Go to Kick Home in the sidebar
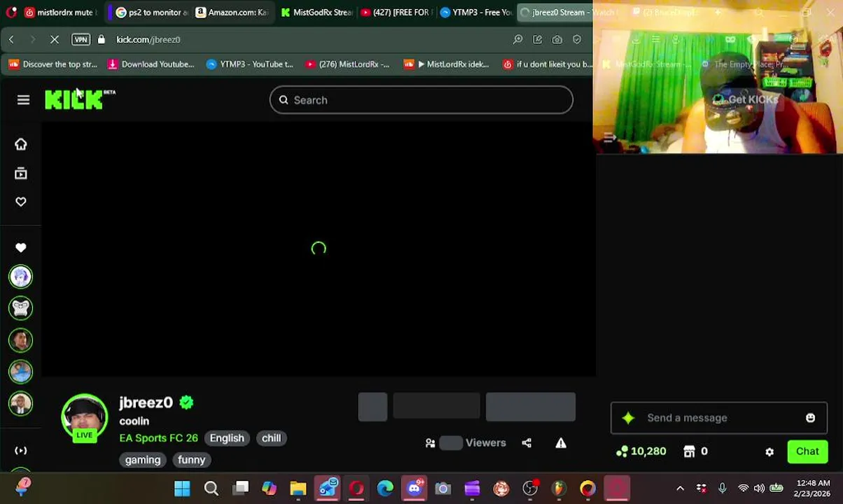Image resolution: width=843 pixels, height=504 pixels. 21,144
